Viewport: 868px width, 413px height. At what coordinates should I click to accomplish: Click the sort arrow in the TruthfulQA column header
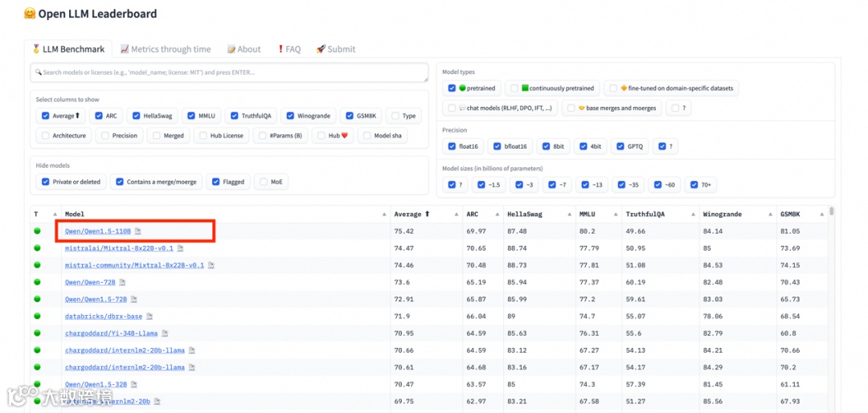(x=693, y=215)
